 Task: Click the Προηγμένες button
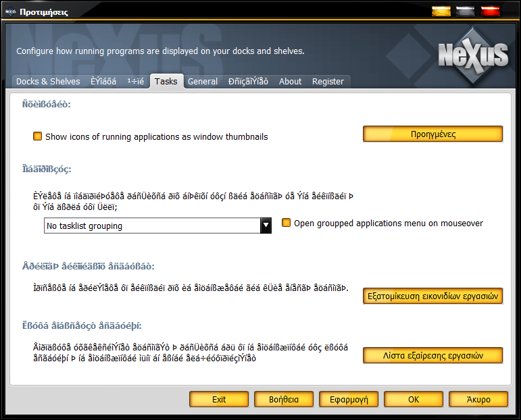[x=432, y=134]
